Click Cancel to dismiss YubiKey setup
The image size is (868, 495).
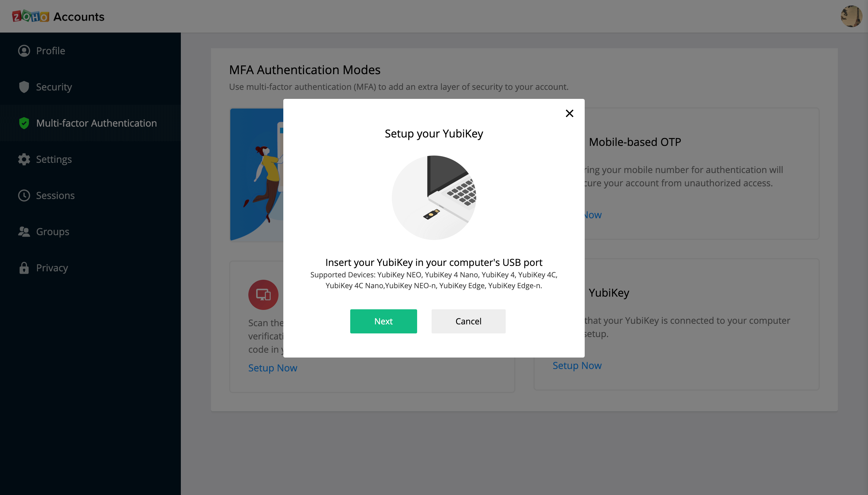(468, 321)
